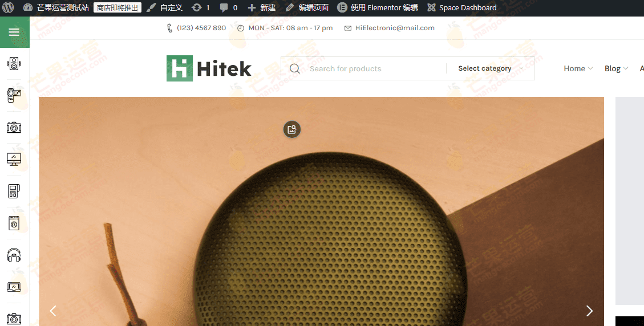Image resolution: width=644 pixels, height=326 pixels.
Task: Open the 芒果运营测试站 site dashboard link
Action: coord(56,8)
